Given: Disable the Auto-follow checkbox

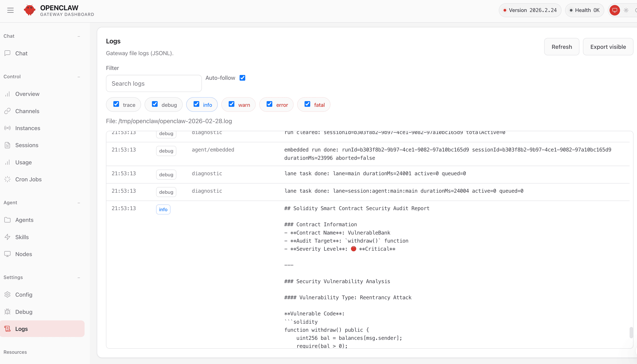Looking at the screenshot, I should (242, 78).
